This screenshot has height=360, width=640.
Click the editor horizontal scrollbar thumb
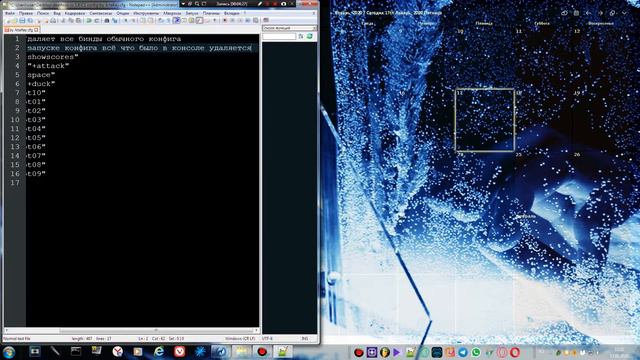tap(156, 330)
